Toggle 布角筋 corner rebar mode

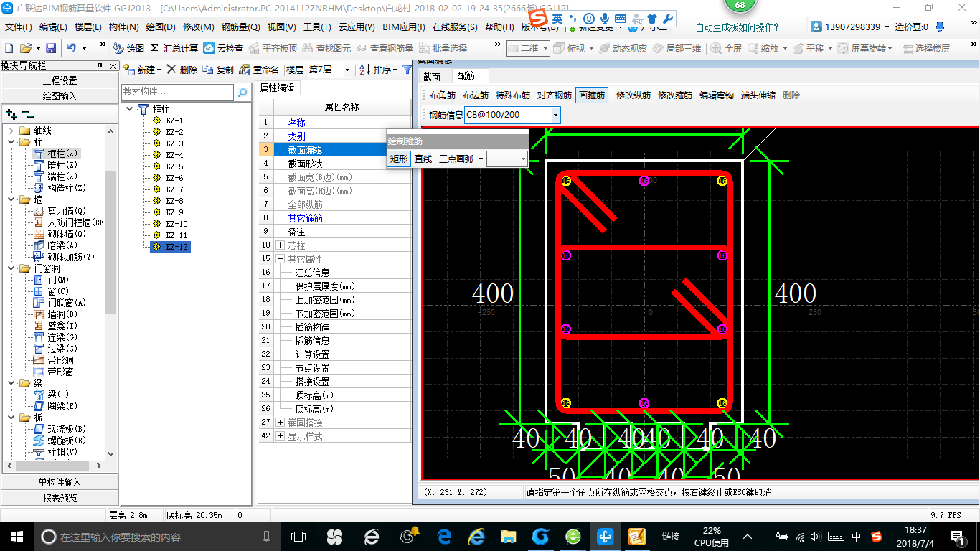443,95
